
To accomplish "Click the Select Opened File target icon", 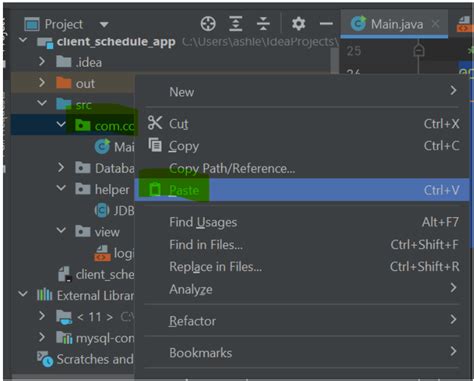I will 208,24.
